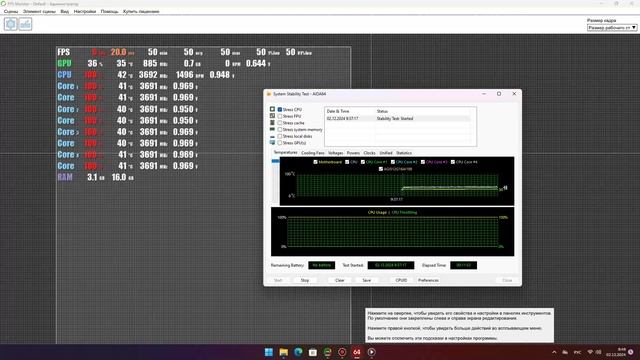The image size is (640, 360).
Task: Toggle CPU Core #1 graph checkbox
Action: point(362,162)
